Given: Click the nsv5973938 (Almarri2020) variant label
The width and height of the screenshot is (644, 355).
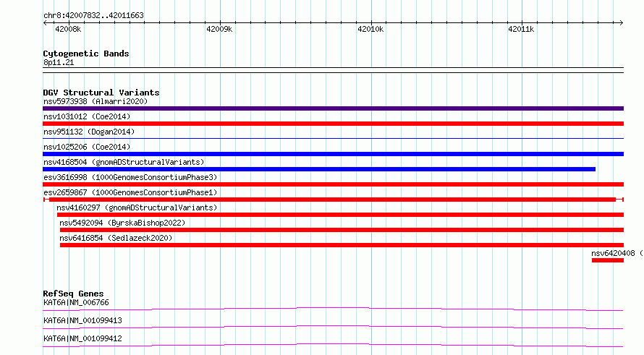Looking at the screenshot, I should tap(96, 101).
